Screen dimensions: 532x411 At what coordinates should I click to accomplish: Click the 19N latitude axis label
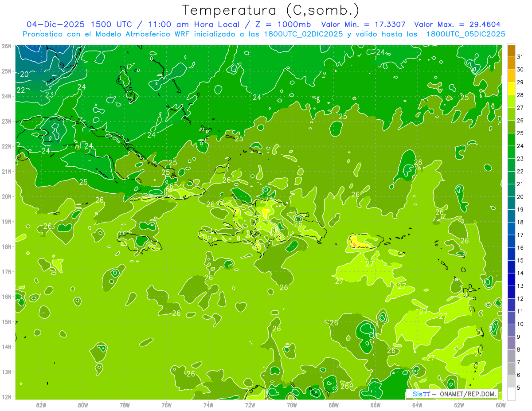pyautogui.click(x=6, y=222)
